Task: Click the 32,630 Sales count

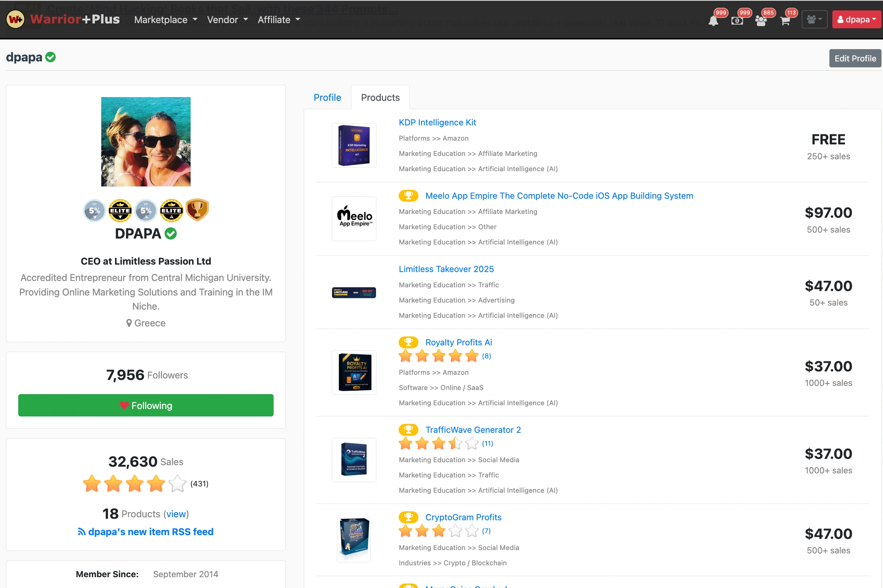Action: pos(146,461)
